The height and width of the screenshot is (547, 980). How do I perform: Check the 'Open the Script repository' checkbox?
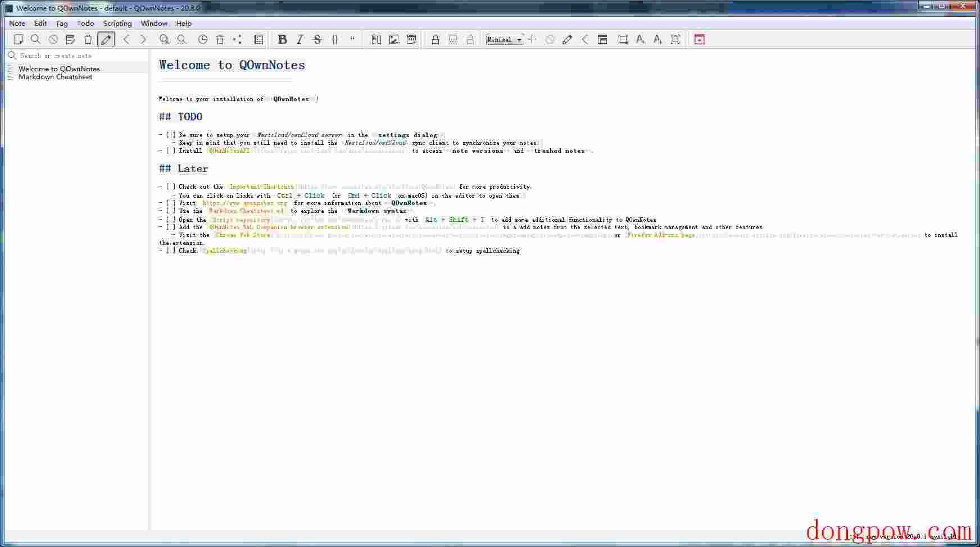point(171,220)
